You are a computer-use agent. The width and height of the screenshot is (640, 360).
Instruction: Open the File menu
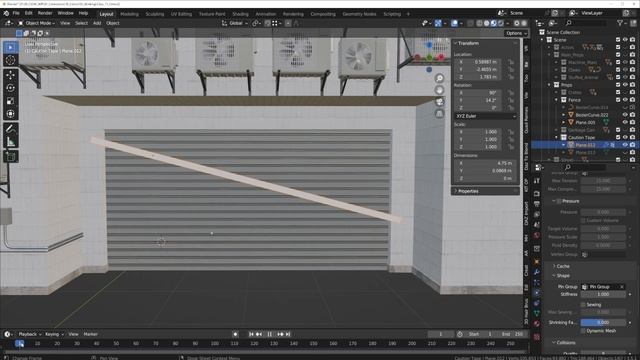pyautogui.click(x=16, y=13)
